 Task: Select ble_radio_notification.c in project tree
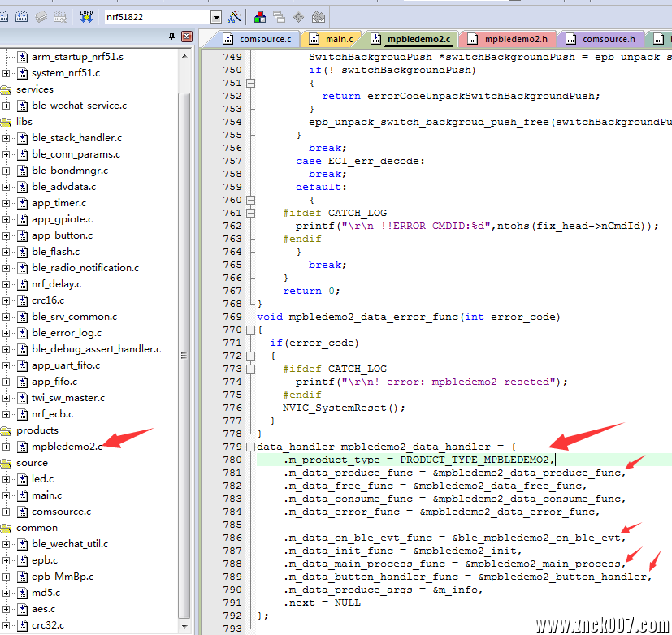point(85,269)
